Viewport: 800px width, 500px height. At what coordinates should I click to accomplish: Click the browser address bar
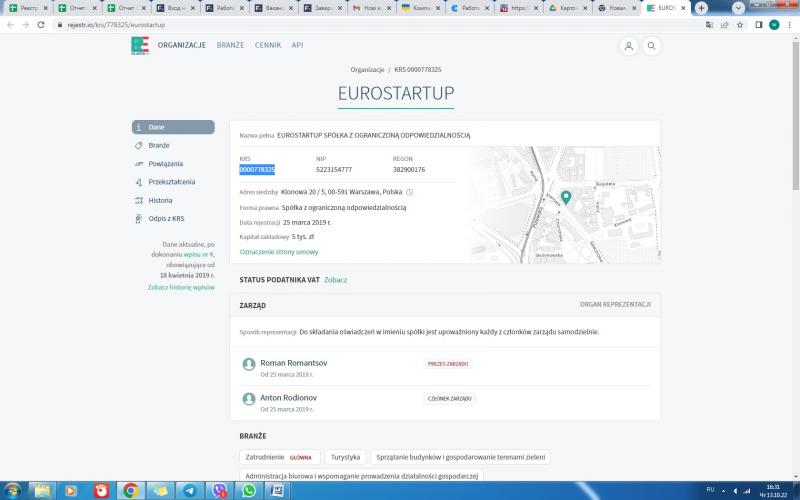pyautogui.click(x=378, y=24)
